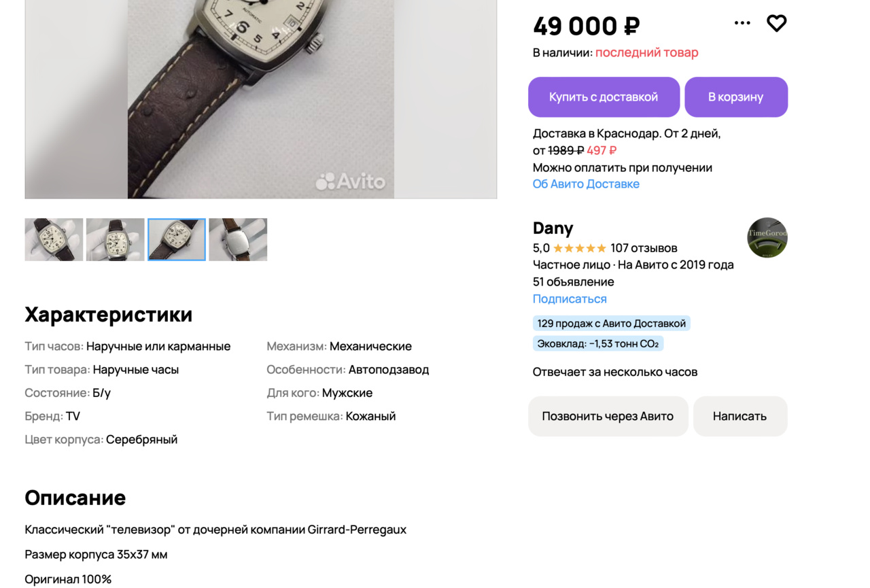This screenshot has height=588, width=870.
Task: Select the first watch photo thumbnail
Action: pos(54,239)
